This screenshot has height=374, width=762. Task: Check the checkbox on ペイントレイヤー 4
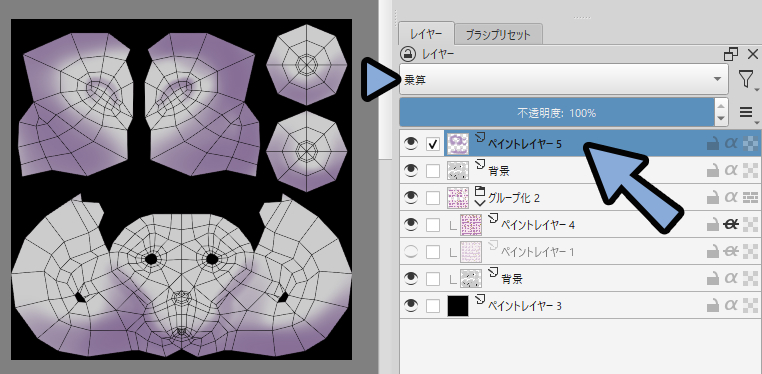point(433,225)
